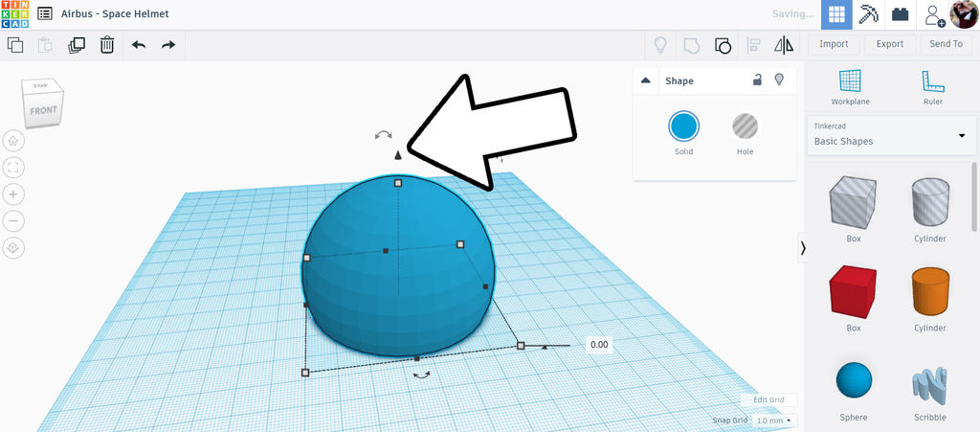
Task: Click the 0.00 elevation value field
Action: tap(599, 345)
